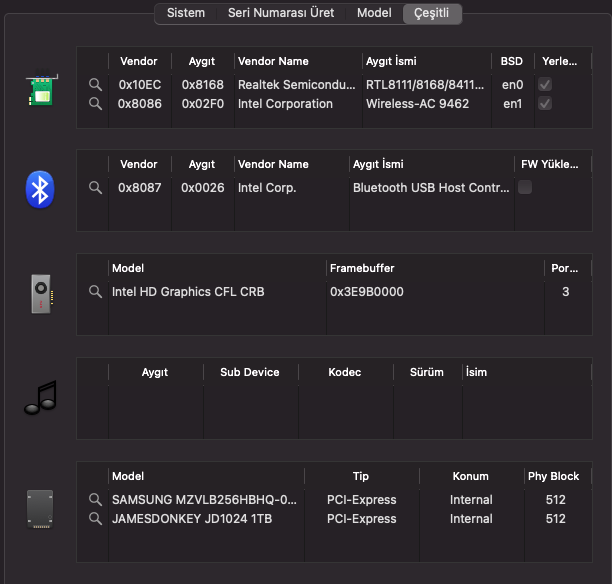Click the Vendor Name column header in network table
The height and width of the screenshot is (584, 612).
coord(273,61)
